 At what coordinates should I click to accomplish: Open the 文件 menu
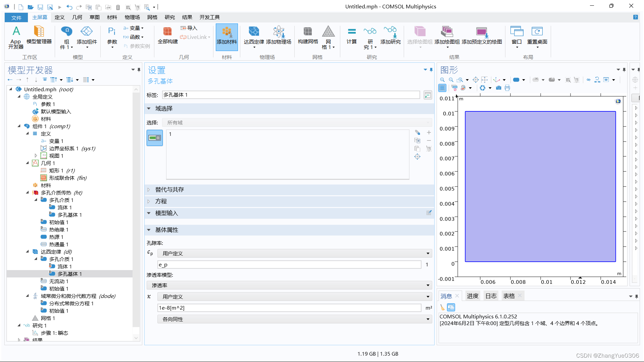pyautogui.click(x=16, y=17)
